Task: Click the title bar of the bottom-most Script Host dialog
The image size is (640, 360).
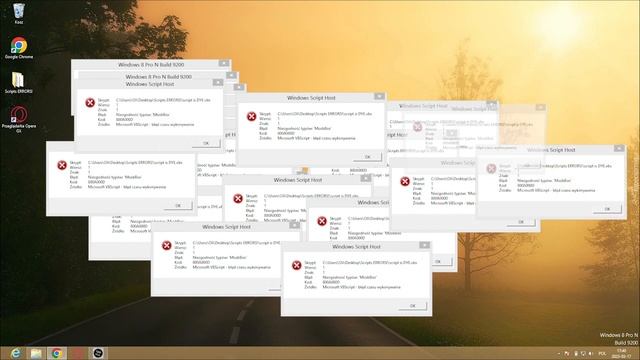Action: (x=356, y=247)
